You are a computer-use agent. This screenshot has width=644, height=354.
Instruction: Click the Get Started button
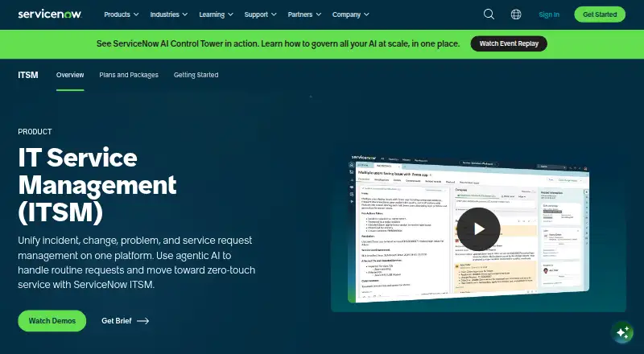tap(600, 14)
